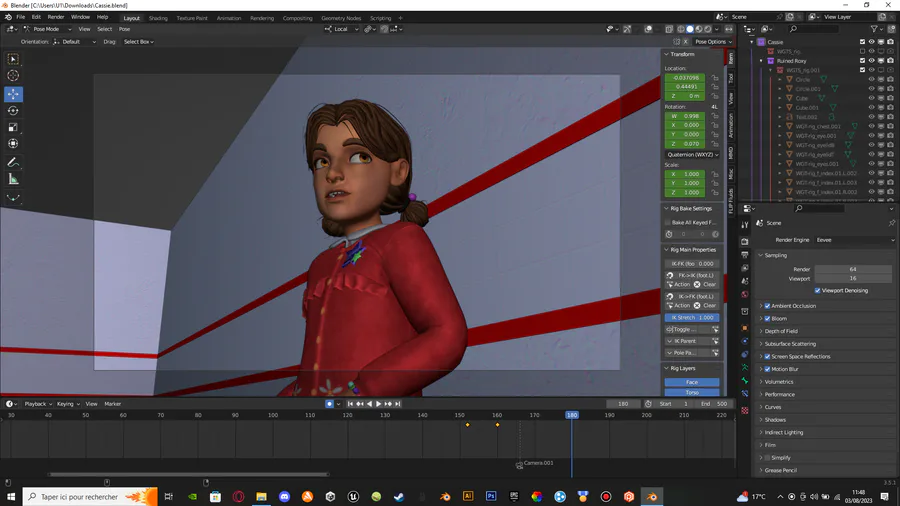The image size is (900, 506).
Task: Jump to the timeline start frame
Action: (350, 404)
